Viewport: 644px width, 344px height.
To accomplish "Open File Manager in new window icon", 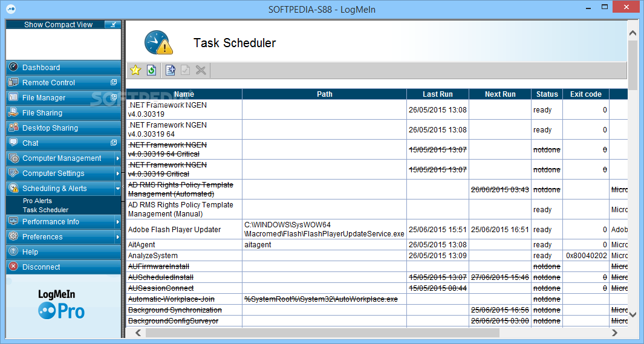I will click(114, 97).
